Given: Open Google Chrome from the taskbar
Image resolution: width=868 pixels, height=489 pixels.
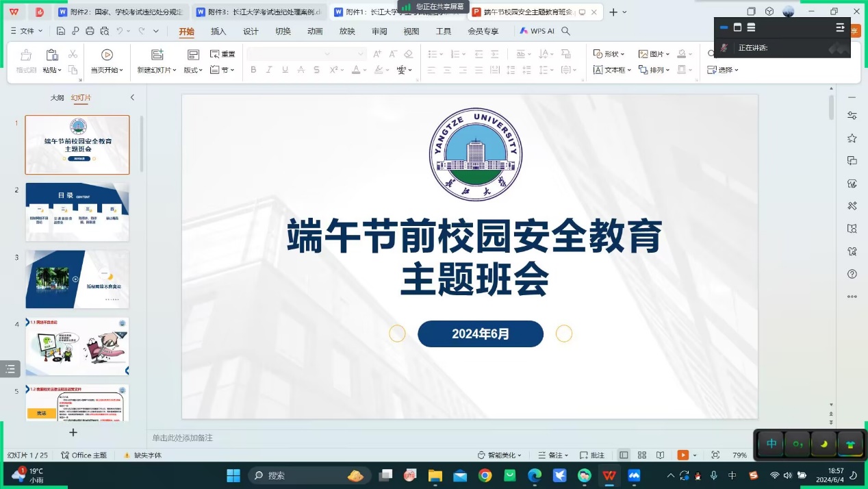Looking at the screenshot, I should (x=485, y=475).
